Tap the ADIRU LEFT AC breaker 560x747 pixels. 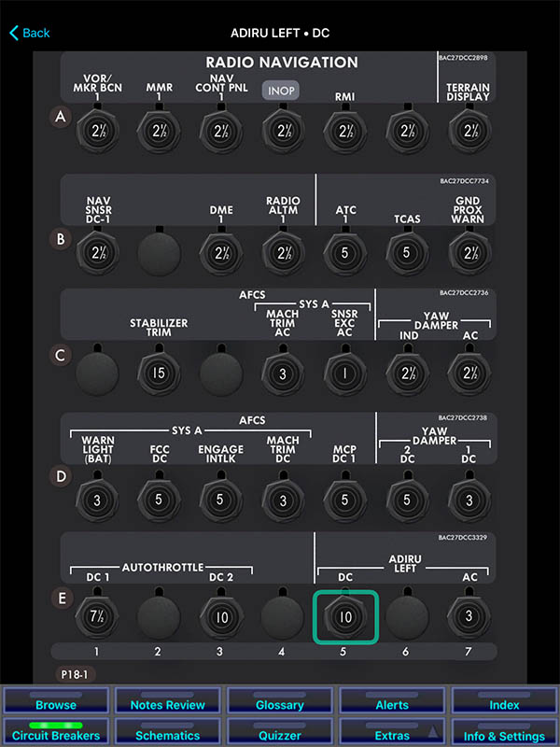click(x=469, y=617)
